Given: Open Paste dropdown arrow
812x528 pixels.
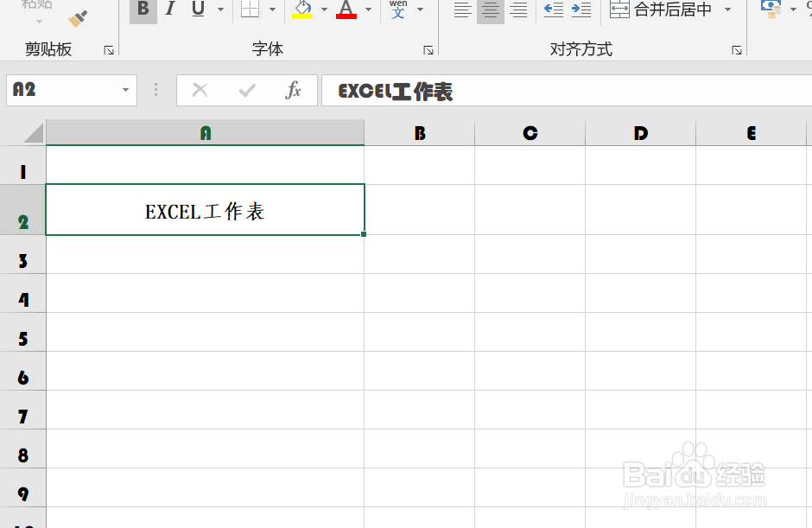Looking at the screenshot, I should [40, 22].
